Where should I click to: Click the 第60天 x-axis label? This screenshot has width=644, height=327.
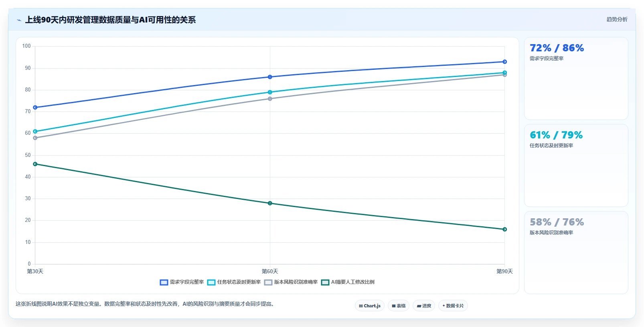270,272
